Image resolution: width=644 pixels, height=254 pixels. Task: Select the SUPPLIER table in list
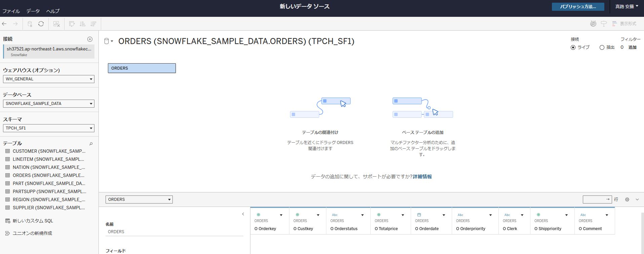[48, 208]
